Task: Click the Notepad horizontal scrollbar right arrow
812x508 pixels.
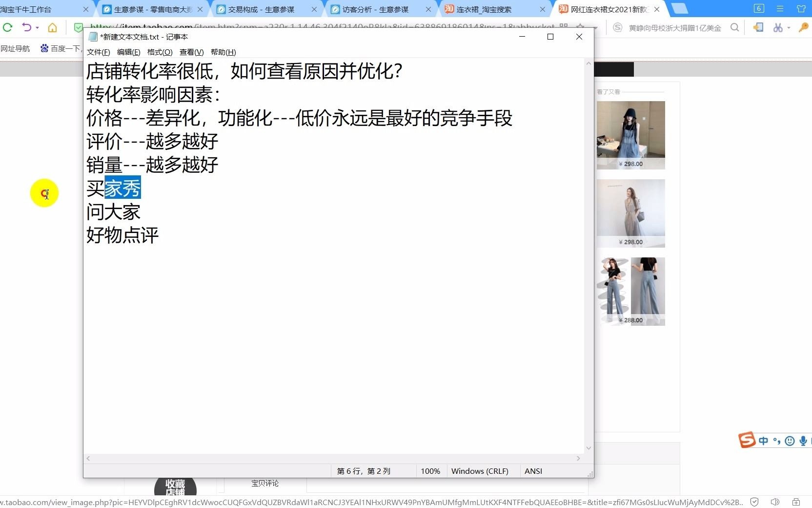Action: pyautogui.click(x=578, y=458)
